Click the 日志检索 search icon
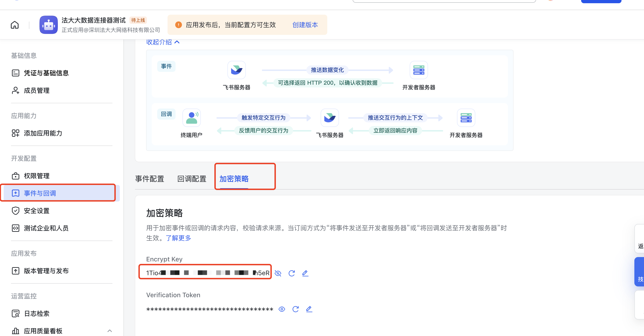The height and width of the screenshot is (336, 644). pos(16,314)
